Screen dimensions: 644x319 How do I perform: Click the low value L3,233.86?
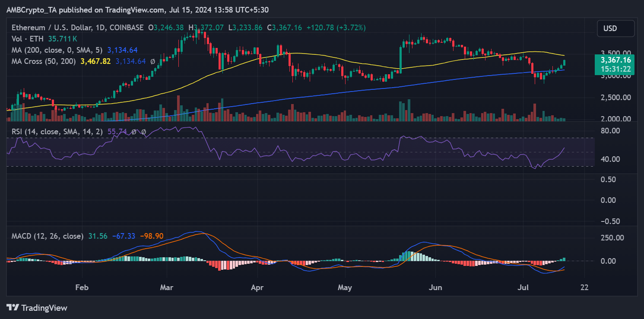tap(245, 28)
